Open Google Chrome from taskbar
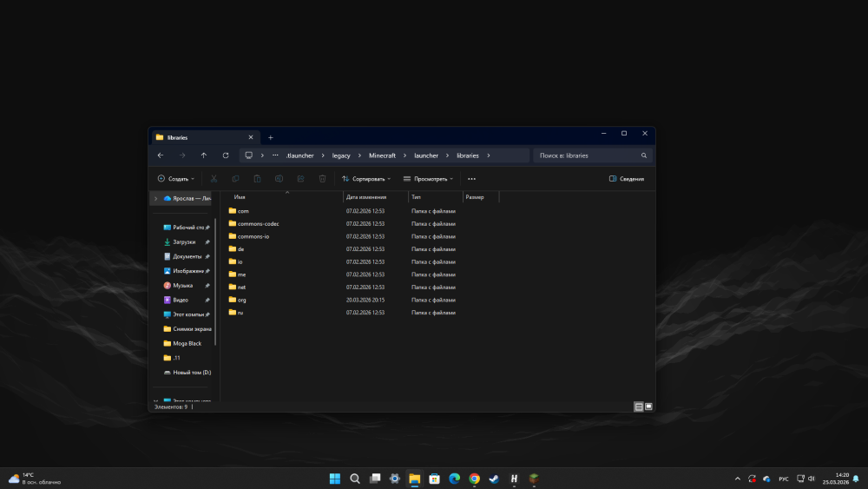Viewport: 868px width, 489px height. pyautogui.click(x=475, y=479)
